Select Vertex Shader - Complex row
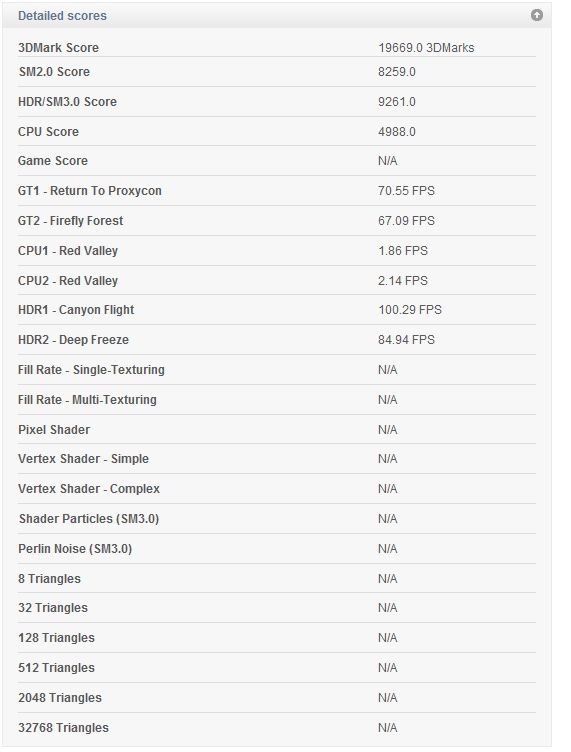Screen dimensions: 571x752 pos(277,489)
